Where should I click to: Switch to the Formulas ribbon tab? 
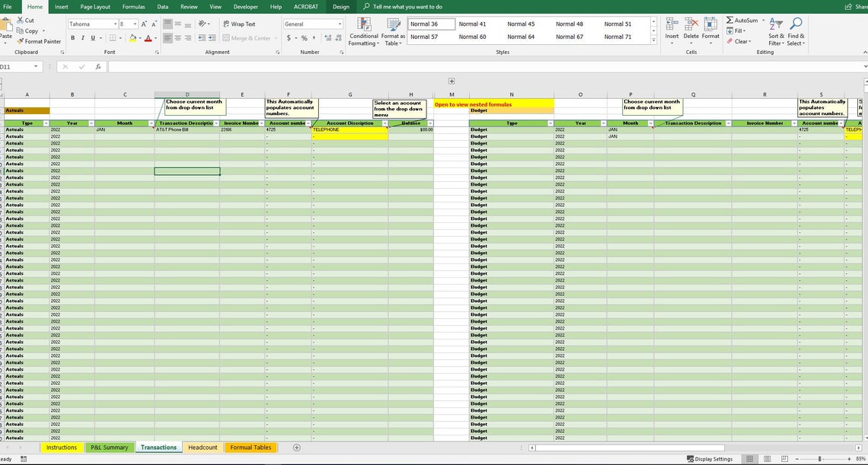134,6
